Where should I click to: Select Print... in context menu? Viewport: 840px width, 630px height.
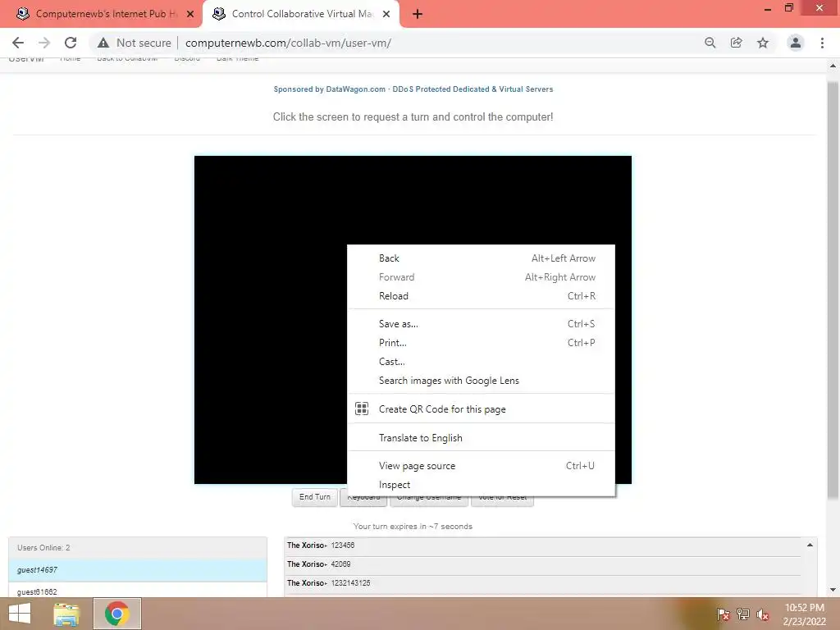pyautogui.click(x=481, y=342)
